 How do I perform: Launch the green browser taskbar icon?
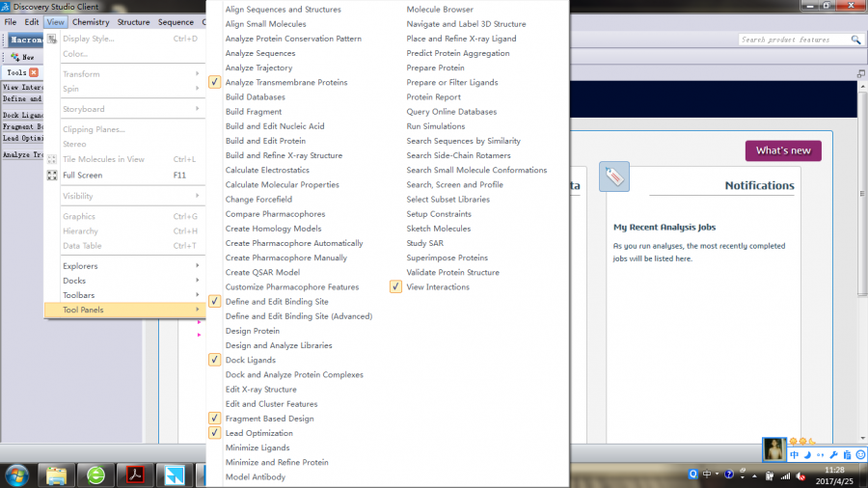(95, 475)
